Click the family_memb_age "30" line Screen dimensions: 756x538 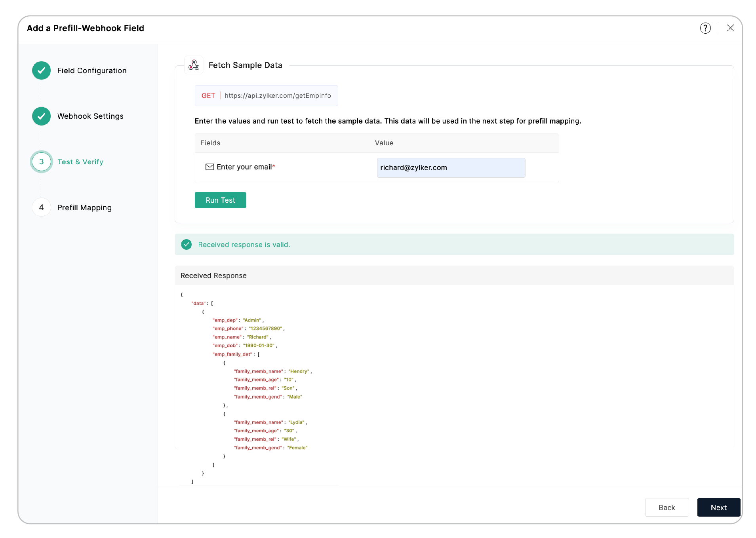[x=265, y=431]
